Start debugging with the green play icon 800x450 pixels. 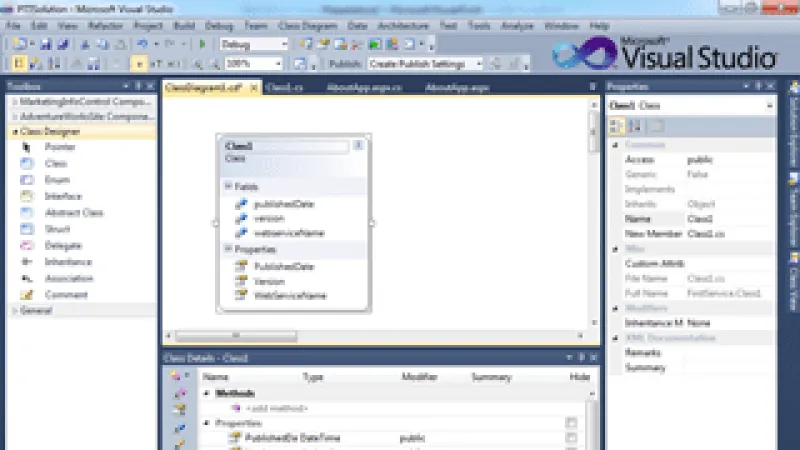202,44
